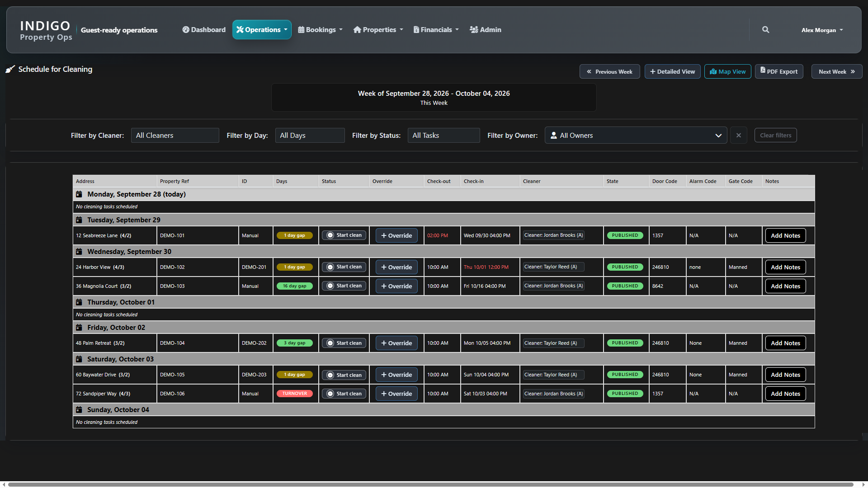Go to Previous Week

[609, 71]
